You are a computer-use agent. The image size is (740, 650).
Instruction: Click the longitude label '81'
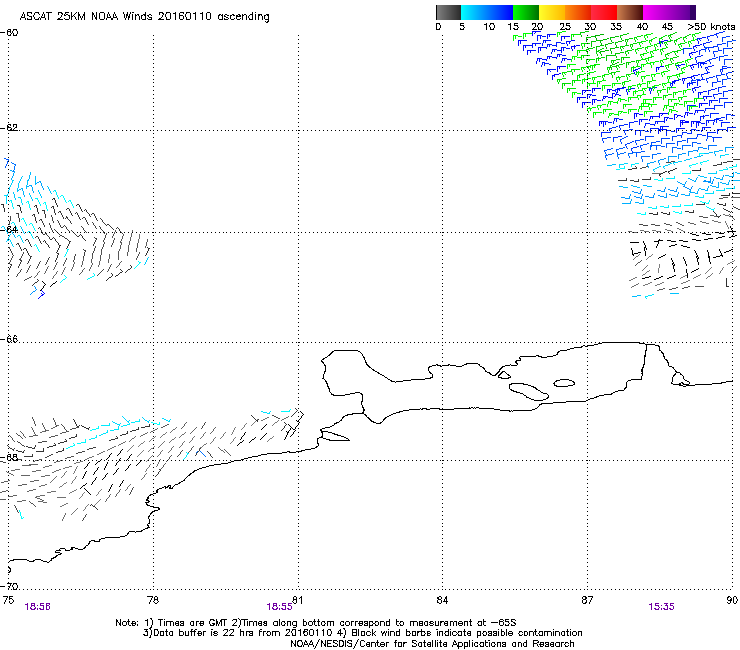[x=297, y=599]
